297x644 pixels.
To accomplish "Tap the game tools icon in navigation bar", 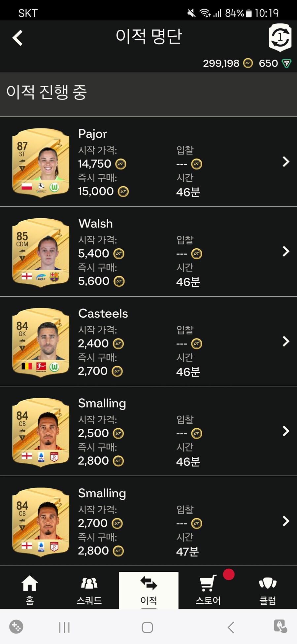I will [16, 627].
